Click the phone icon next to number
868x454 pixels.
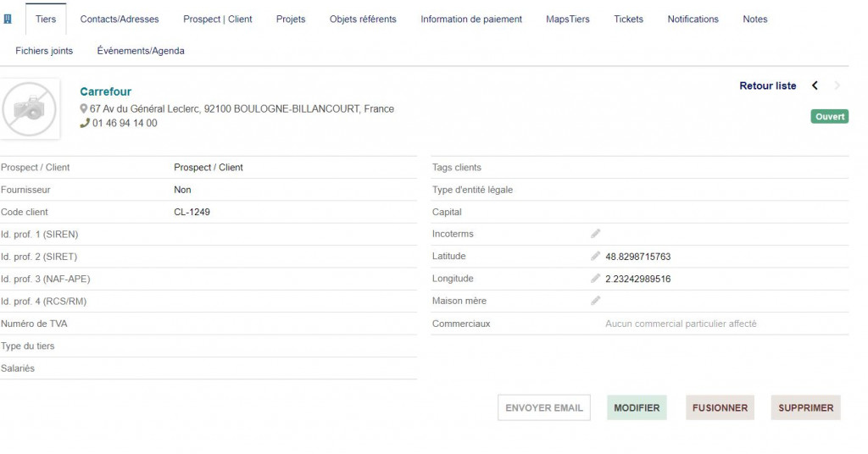(84, 123)
